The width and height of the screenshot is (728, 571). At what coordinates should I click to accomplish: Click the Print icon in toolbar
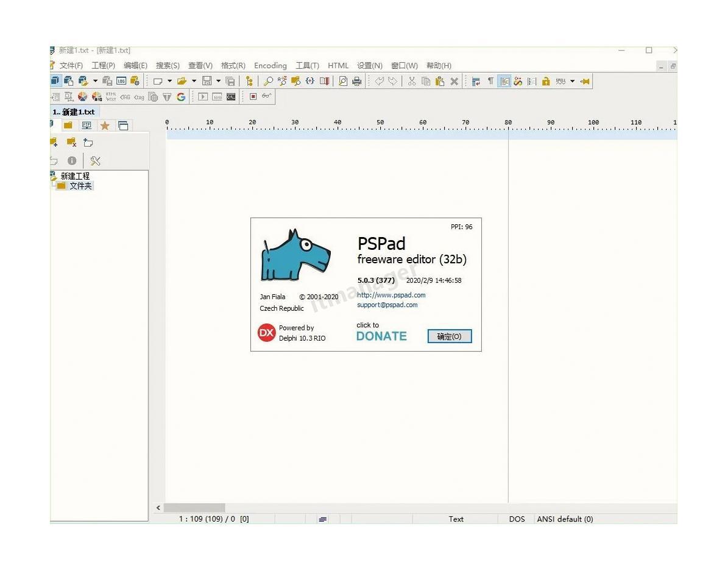(x=357, y=81)
